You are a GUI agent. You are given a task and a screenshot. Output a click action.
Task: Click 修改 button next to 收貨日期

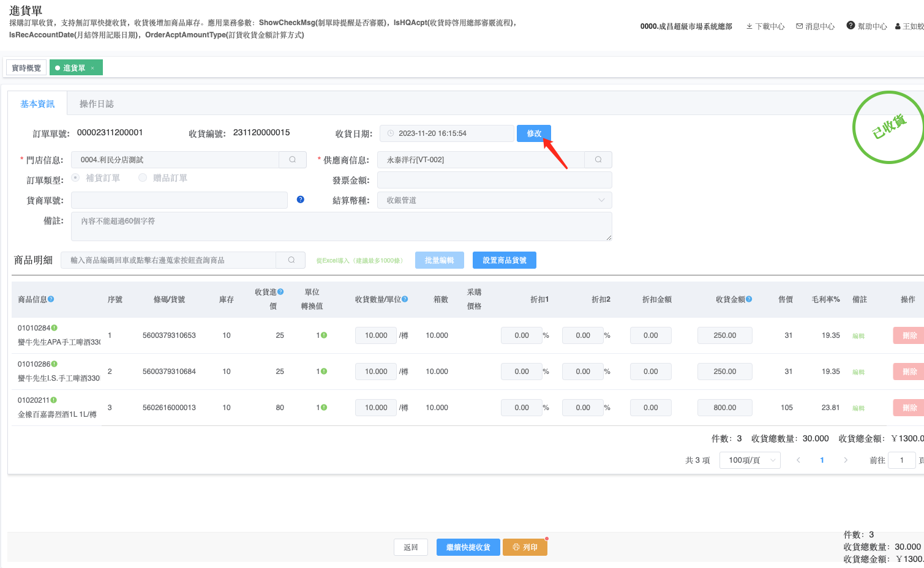point(534,133)
